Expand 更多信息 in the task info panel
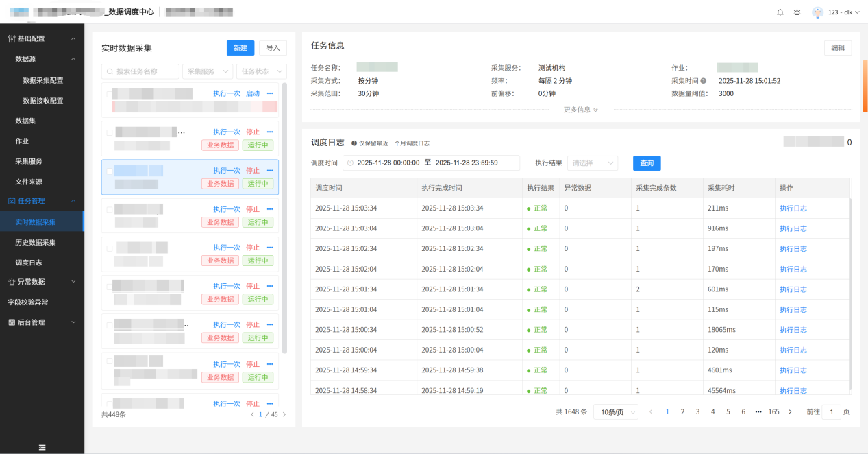Viewport: 868px width, 454px height. pos(581,110)
